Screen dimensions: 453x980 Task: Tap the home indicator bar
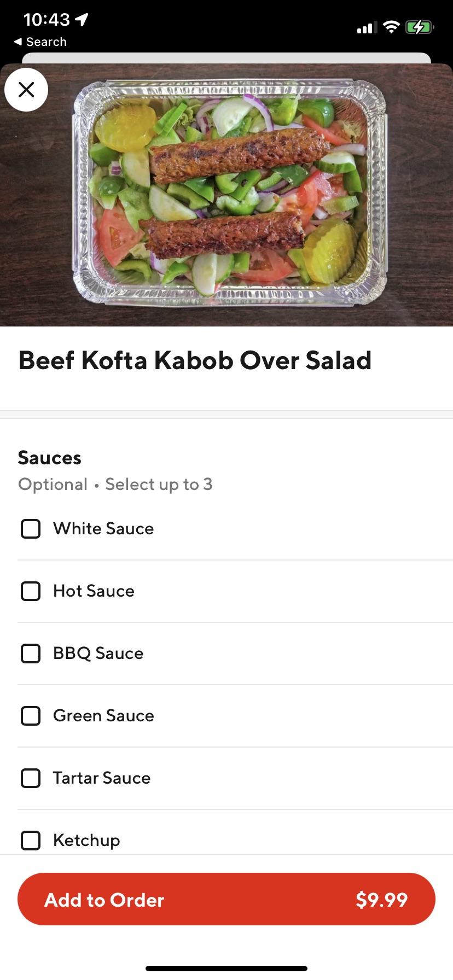tap(226, 969)
